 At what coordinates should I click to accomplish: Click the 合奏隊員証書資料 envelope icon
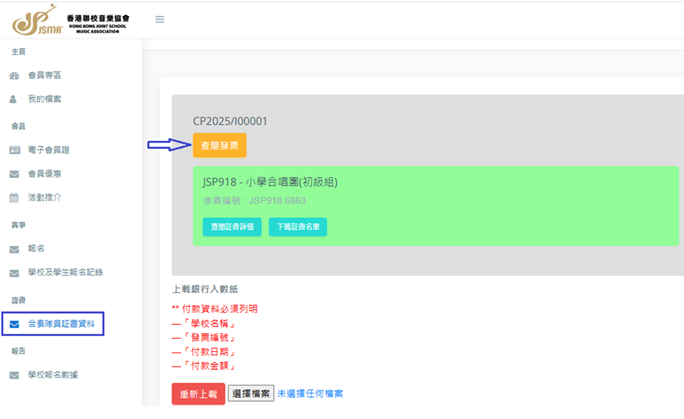coord(14,324)
